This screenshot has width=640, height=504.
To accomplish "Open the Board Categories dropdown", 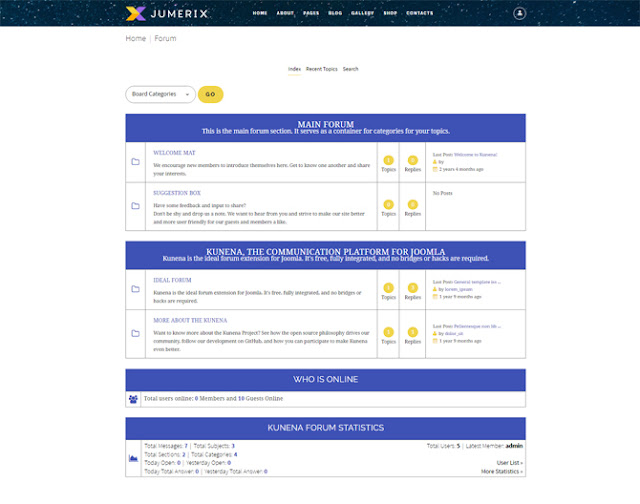I will (160, 94).
